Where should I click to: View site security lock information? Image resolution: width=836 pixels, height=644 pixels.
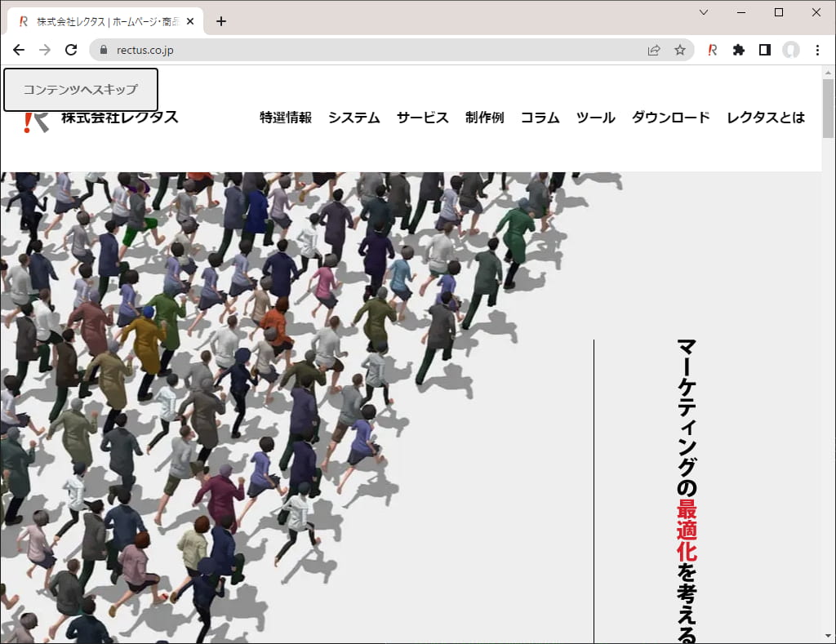point(104,50)
